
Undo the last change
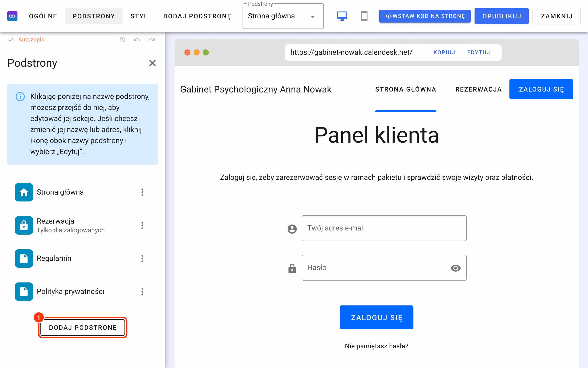[x=137, y=39]
